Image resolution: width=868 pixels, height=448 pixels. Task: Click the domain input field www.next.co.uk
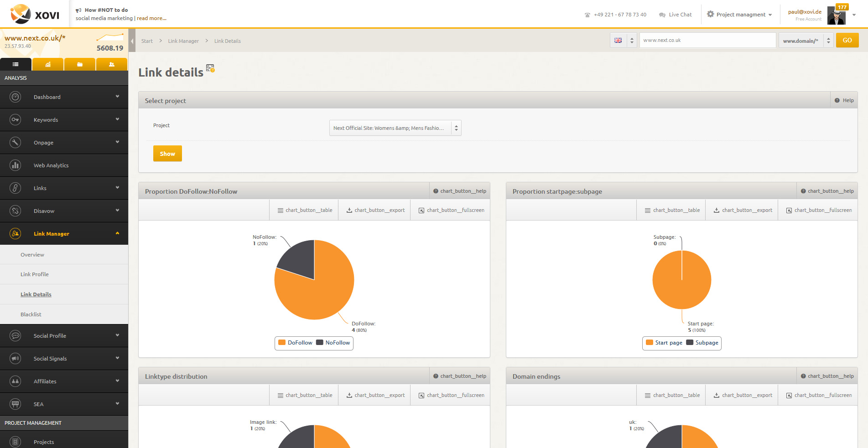707,40
